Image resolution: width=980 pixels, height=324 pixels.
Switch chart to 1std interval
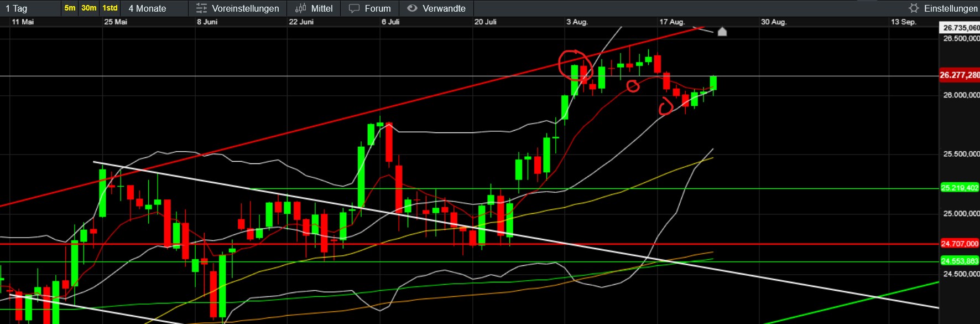point(110,8)
